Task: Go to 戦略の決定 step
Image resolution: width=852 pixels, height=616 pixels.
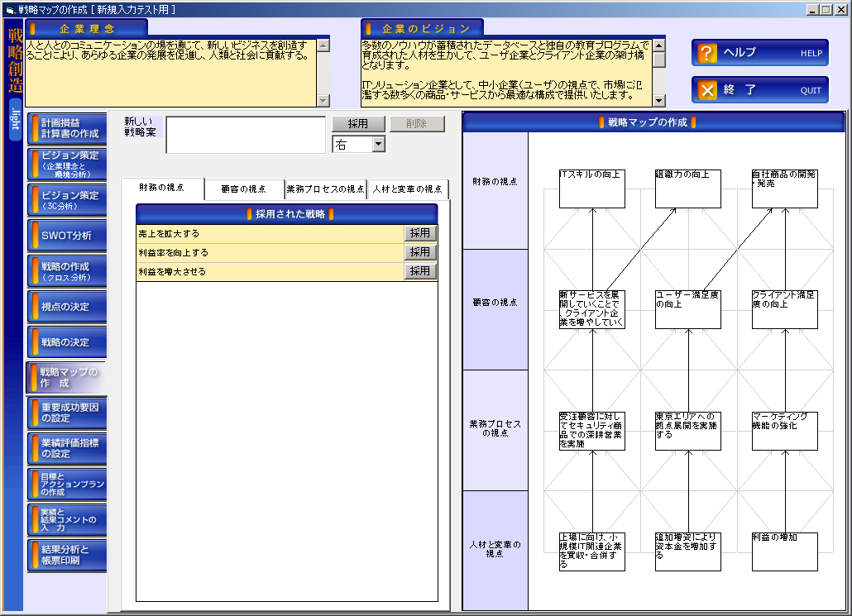Action: 67,342
